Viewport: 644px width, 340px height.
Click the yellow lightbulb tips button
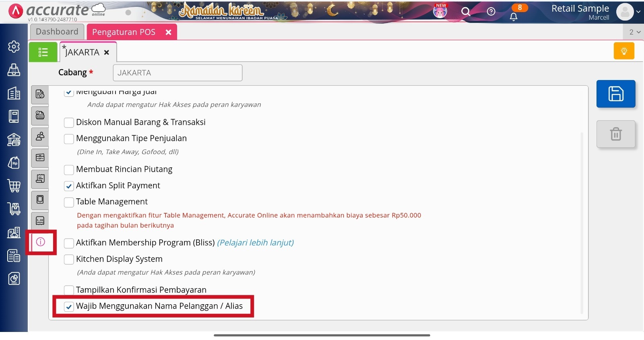point(624,51)
